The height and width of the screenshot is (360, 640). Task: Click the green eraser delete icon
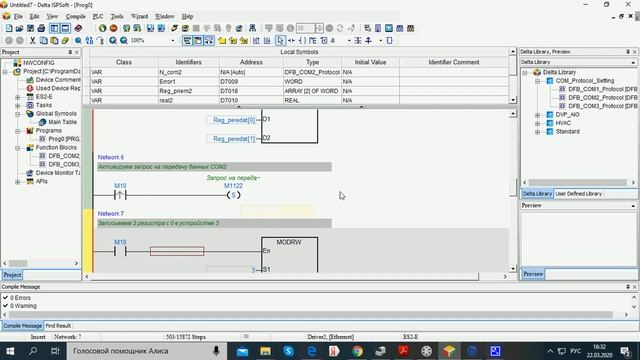coord(65,40)
